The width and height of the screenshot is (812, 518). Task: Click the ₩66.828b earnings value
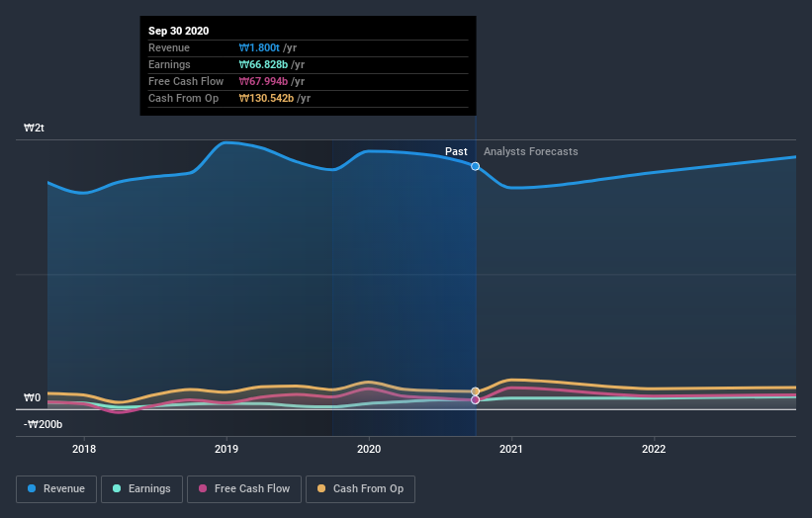263,64
